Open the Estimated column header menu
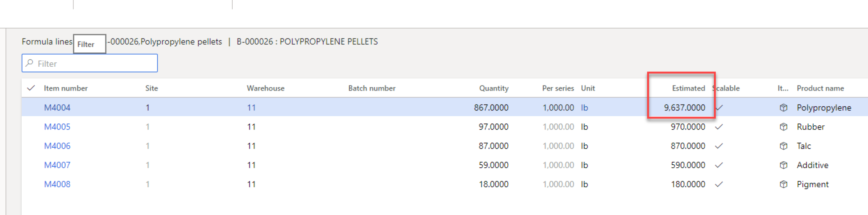 (x=688, y=88)
